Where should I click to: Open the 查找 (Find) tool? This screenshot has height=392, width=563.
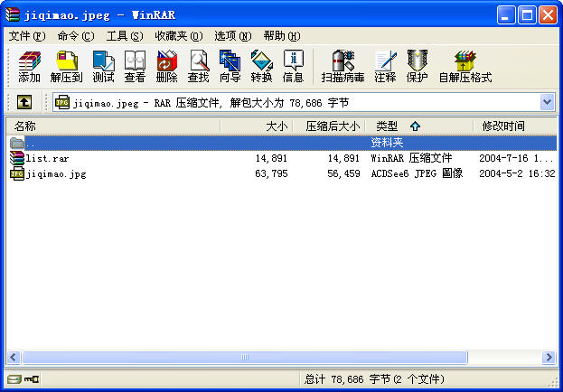pos(198,67)
